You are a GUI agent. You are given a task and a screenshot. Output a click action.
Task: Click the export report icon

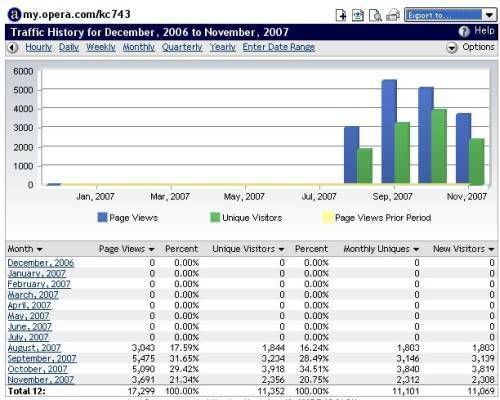coord(358,15)
